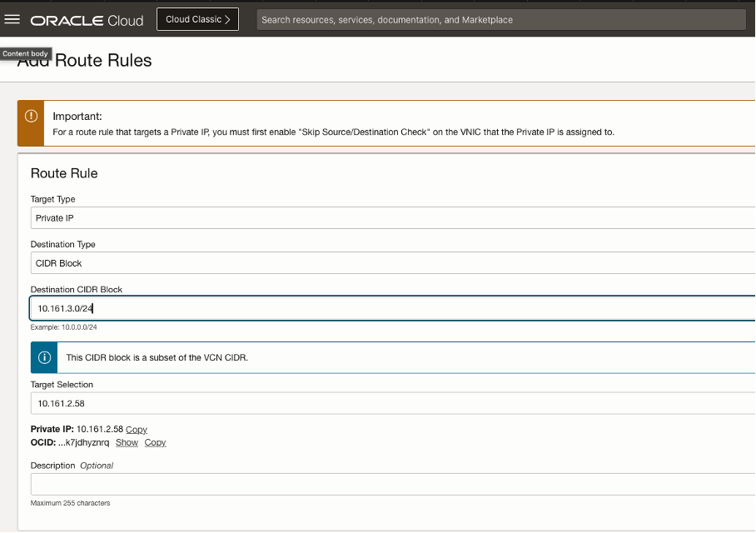Select the CIDR Block destination type value
This screenshot has height=533, width=756.
(x=59, y=262)
